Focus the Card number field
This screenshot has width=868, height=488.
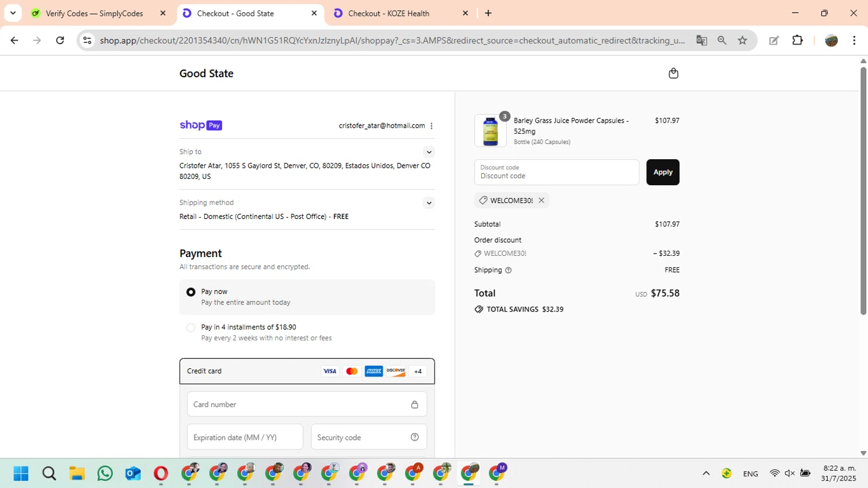pyautogui.click(x=307, y=405)
